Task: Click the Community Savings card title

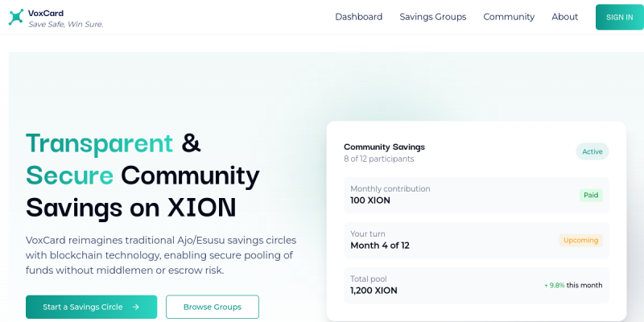Action: [x=384, y=147]
